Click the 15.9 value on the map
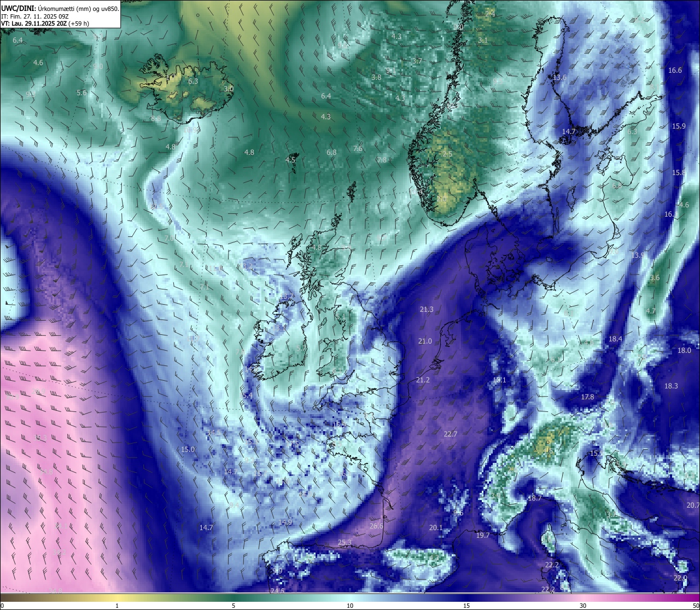700x610 pixels. [x=679, y=126]
